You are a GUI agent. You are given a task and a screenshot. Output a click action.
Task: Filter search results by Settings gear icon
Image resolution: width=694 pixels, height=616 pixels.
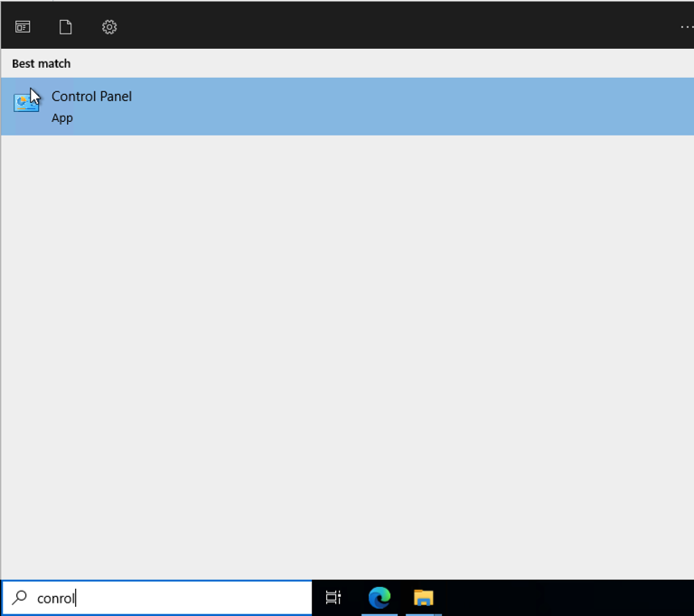coord(109,27)
